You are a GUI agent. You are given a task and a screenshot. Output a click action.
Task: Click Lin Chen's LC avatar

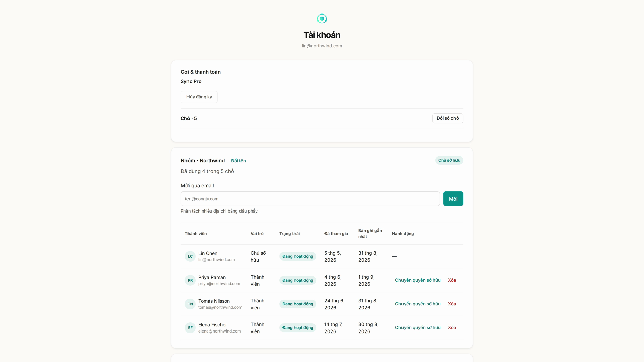click(x=190, y=256)
